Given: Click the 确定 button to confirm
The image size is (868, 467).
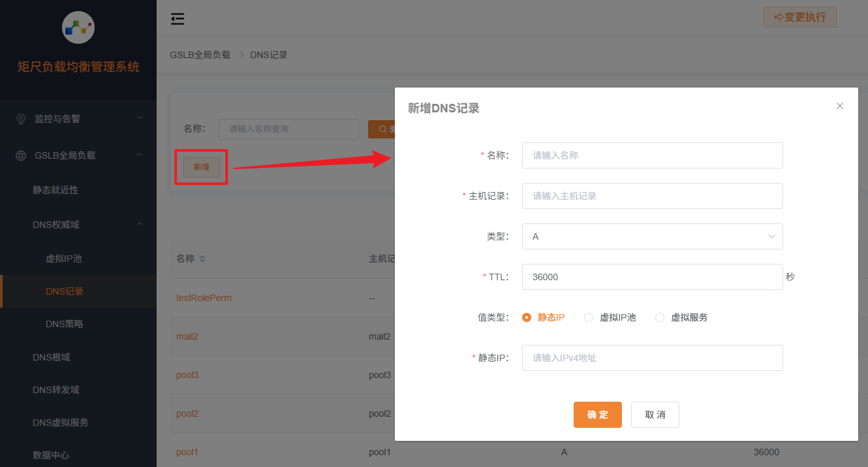Looking at the screenshot, I should [x=597, y=415].
